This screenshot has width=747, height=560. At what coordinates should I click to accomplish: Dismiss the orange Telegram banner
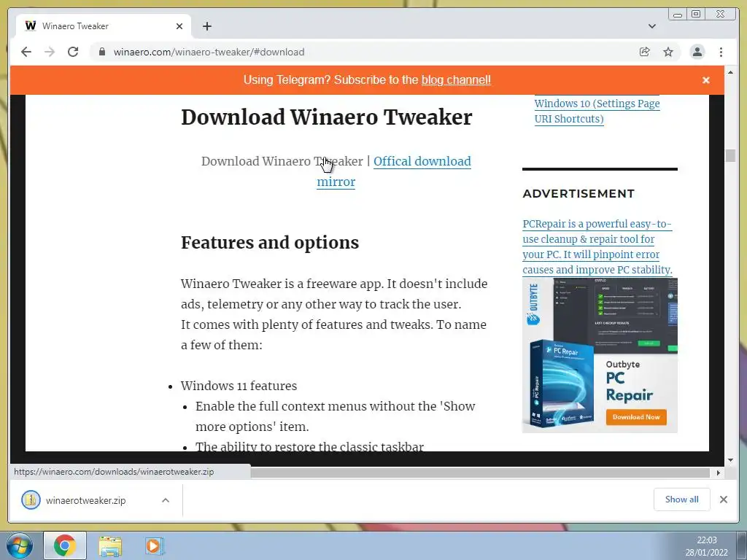(x=706, y=80)
